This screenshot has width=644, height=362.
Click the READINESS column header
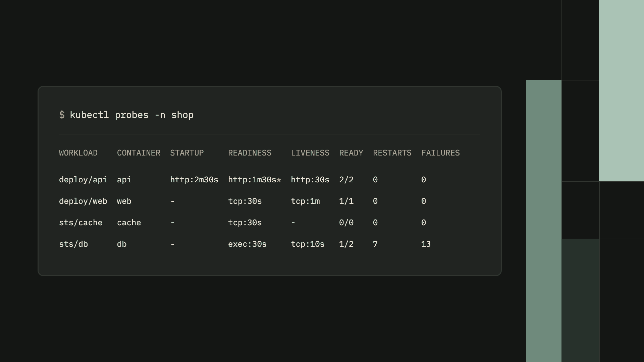[250, 153]
